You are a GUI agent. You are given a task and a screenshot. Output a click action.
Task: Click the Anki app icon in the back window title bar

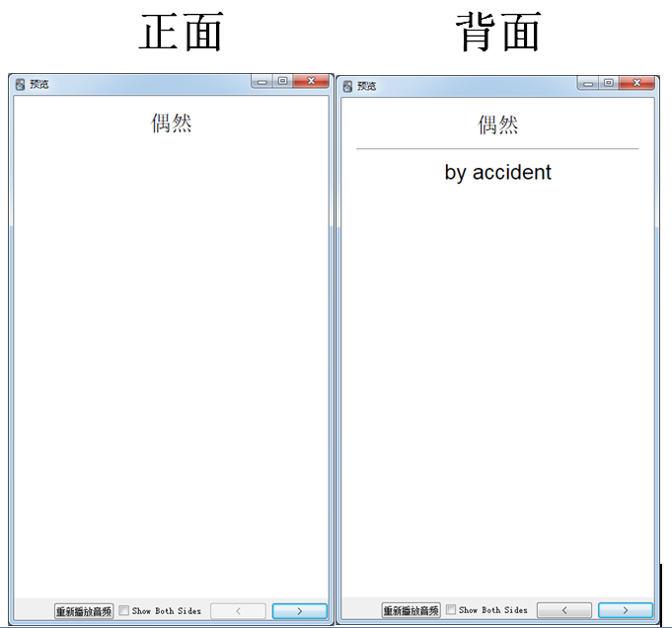tap(347, 86)
